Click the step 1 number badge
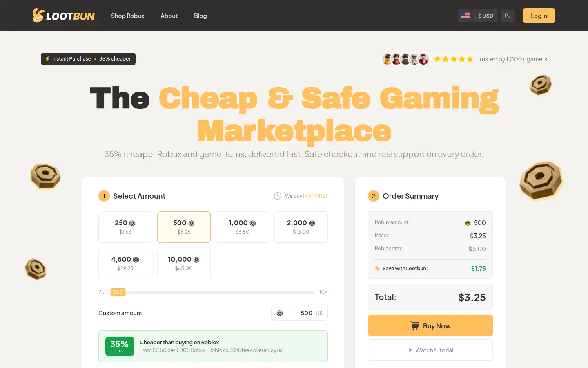Viewport: 588px width, 368px height. [x=104, y=196]
